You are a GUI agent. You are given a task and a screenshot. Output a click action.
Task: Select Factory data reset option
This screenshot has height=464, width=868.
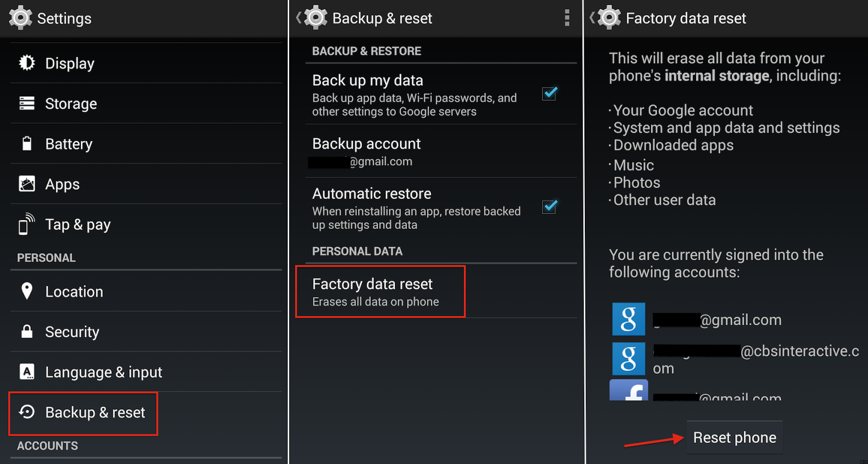(x=380, y=292)
